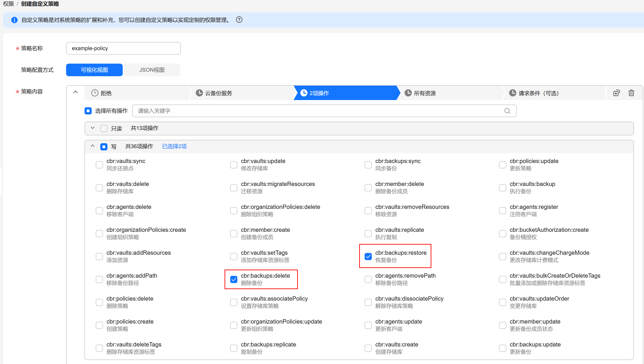Expand the 只读 operations group
Viewport: 644px width, 364px height.
point(93,128)
